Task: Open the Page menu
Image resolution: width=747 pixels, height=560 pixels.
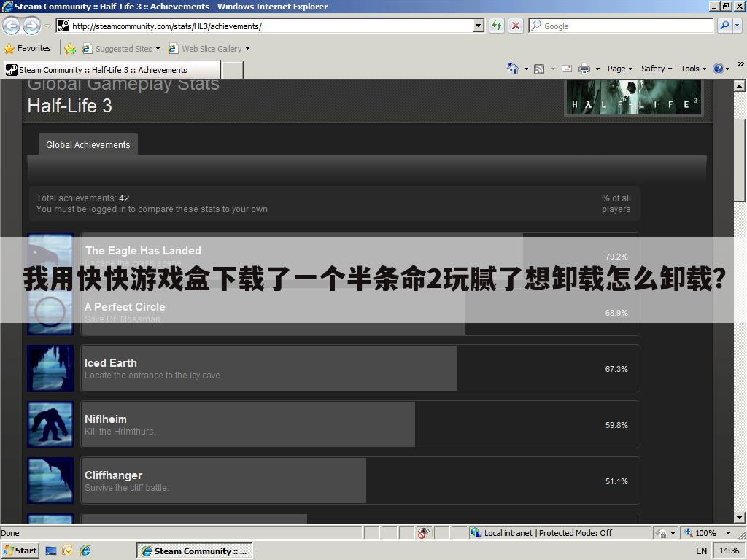Action: click(620, 69)
